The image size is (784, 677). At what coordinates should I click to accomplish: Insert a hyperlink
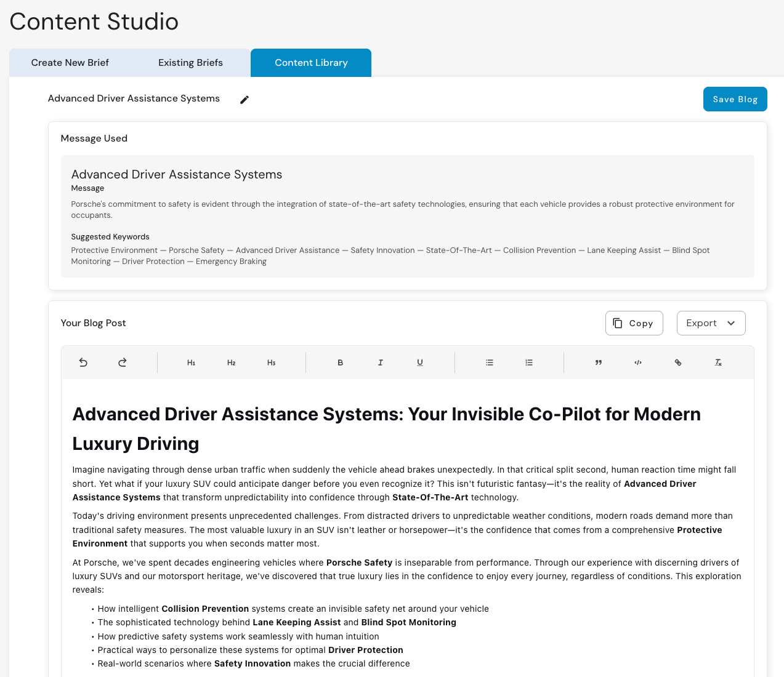click(x=678, y=363)
